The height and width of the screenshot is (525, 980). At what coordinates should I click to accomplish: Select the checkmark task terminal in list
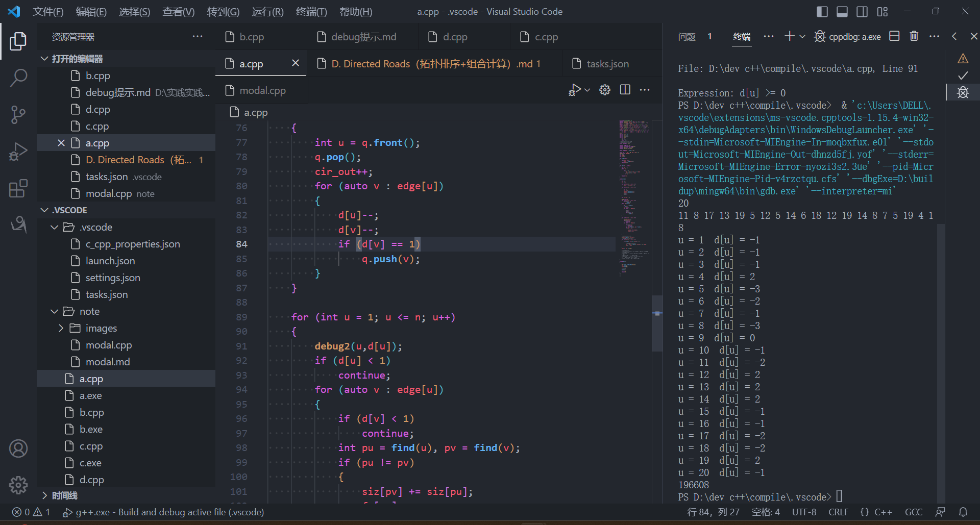(963, 76)
